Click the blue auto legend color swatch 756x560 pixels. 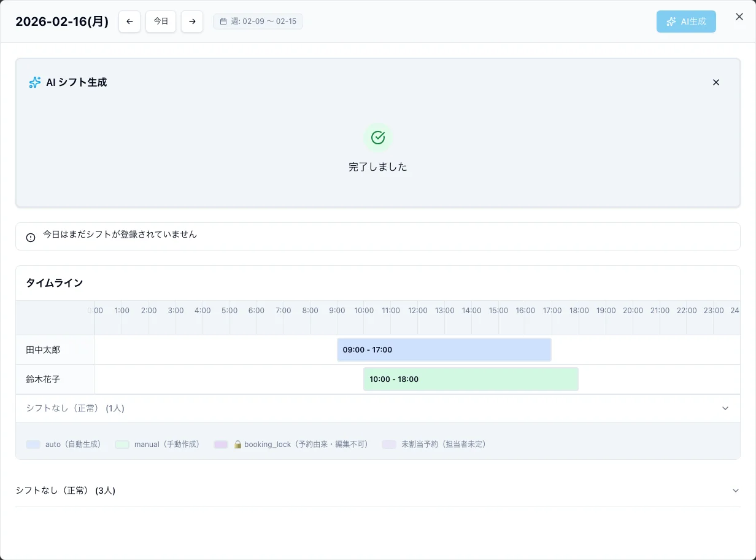(33, 444)
